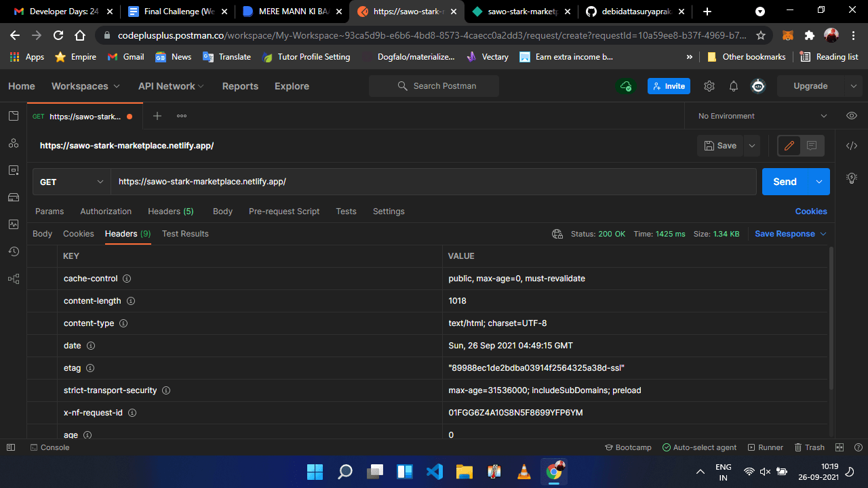Expand the Send button options arrow

tap(818, 182)
